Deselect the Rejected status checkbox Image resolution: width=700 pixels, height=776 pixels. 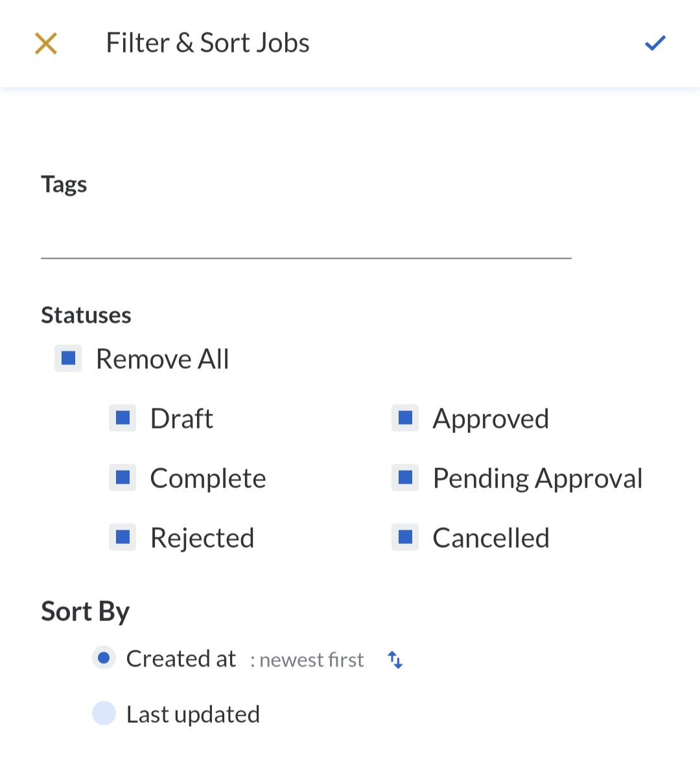click(122, 537)
